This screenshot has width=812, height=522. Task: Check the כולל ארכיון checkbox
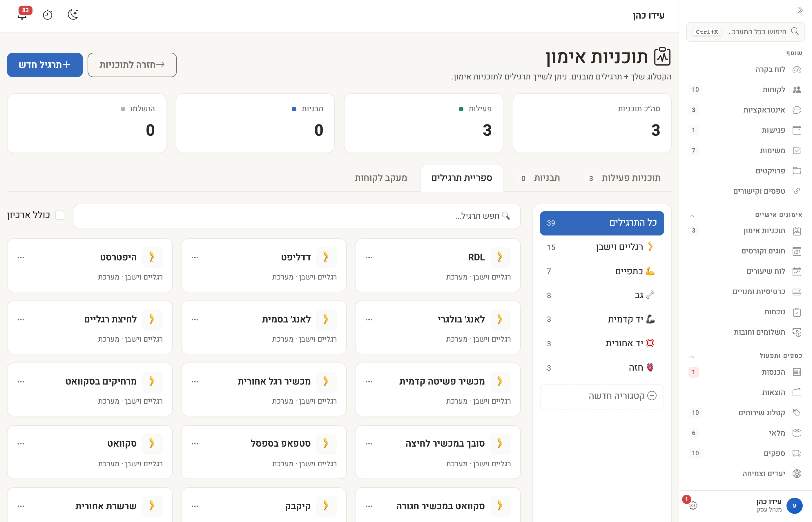tap(60, 215)
